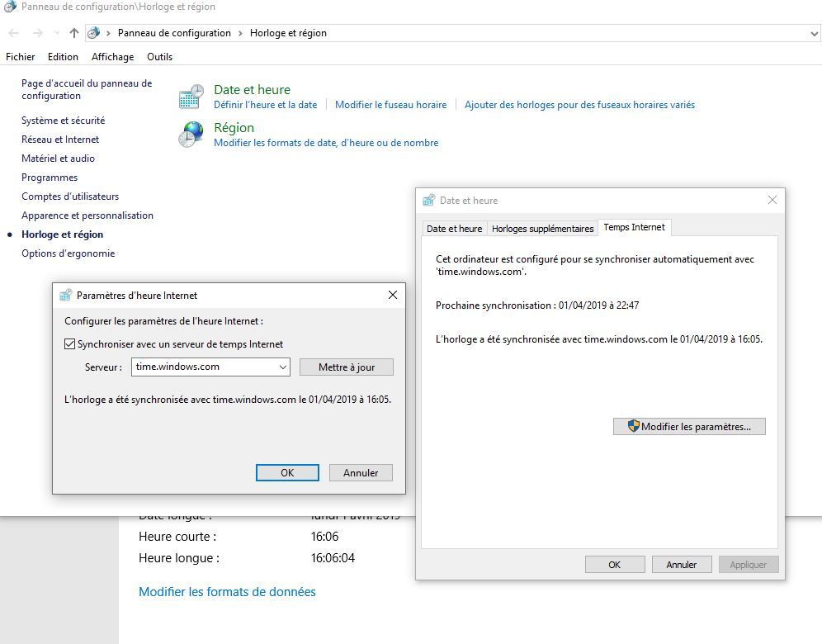
Task: Open Options d'ergonomie category
Action: click(x=68, y=253)
